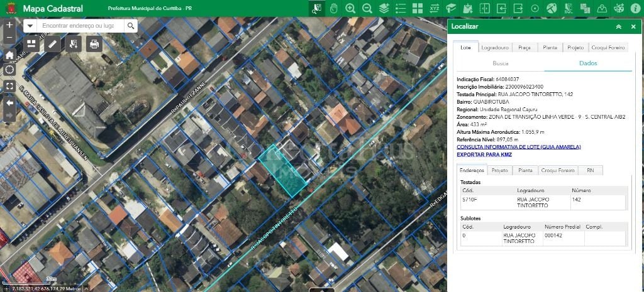Open the SQL query tool
The height and width of the screenshot is (292, 644).
pos(569,8)
